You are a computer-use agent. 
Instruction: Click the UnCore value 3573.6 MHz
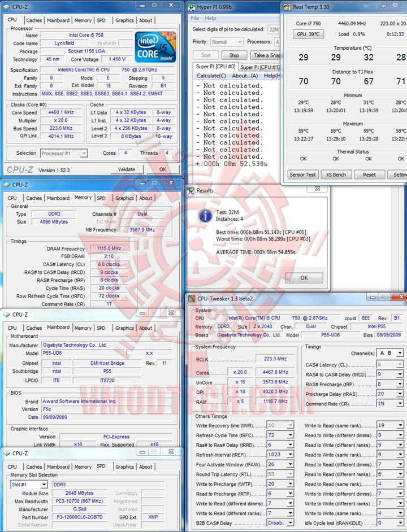pyautogui.click(x=275, y=382)
